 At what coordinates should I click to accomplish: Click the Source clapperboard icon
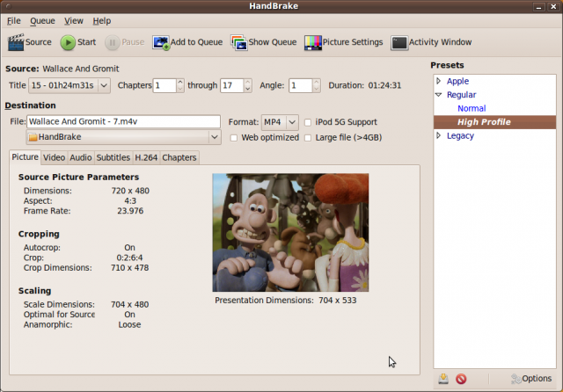[16, 42]
